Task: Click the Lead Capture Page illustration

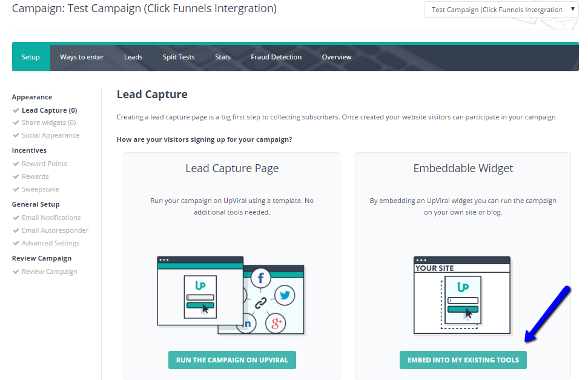Action: click(x=231, y=296)
